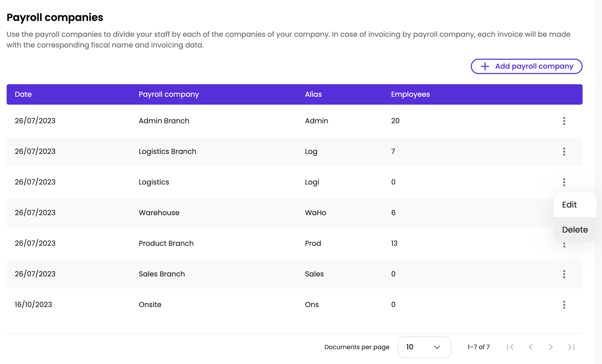The image size is (602, 364).
Task: Click the Payroll company column header
Action: point(169,94)
